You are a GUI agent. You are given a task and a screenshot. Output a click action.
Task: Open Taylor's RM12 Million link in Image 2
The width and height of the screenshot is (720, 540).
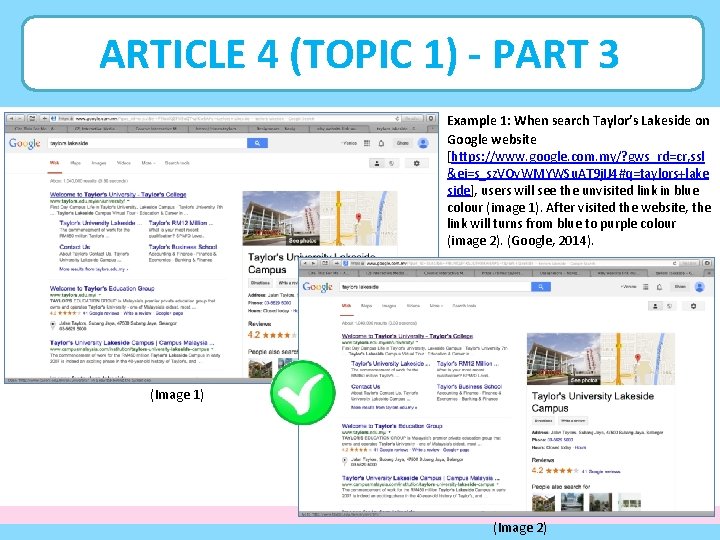467,363
